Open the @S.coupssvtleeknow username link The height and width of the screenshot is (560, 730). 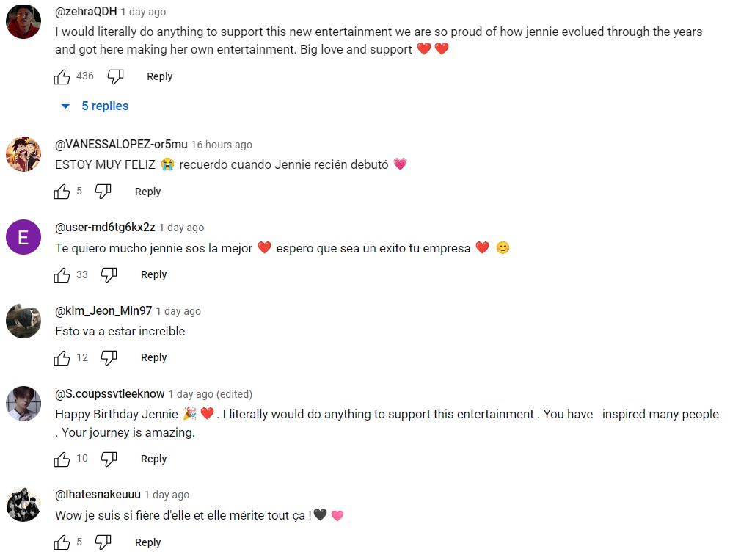[110, 394]
